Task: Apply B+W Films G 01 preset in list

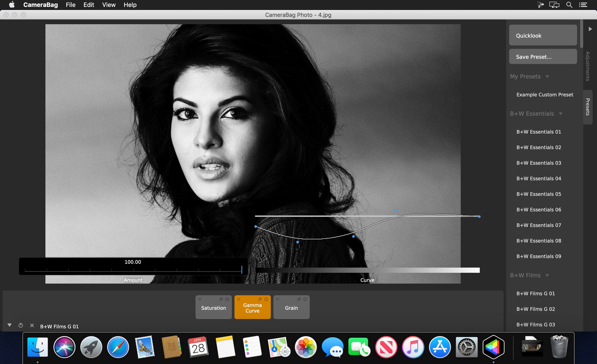Action: coord(535,294)
